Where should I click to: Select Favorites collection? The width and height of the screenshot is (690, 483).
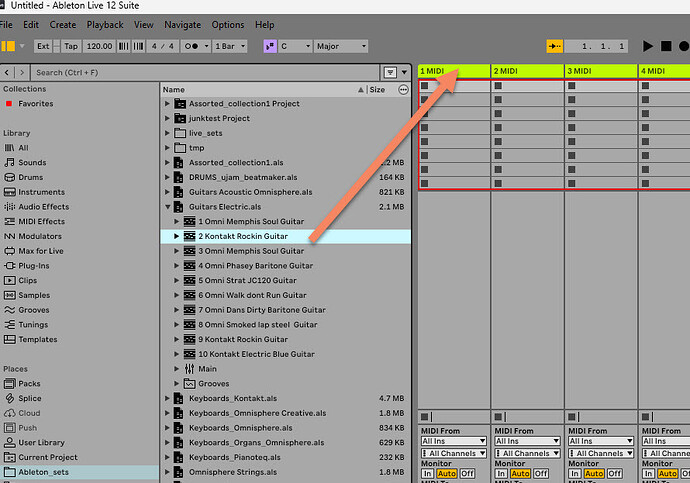click(36, 104)
